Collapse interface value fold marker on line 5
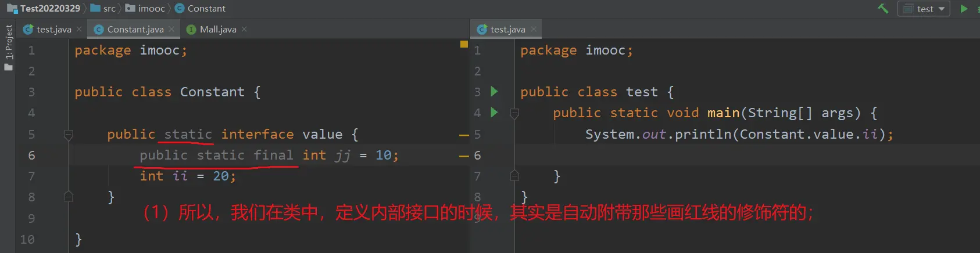 tap(68, 135)
